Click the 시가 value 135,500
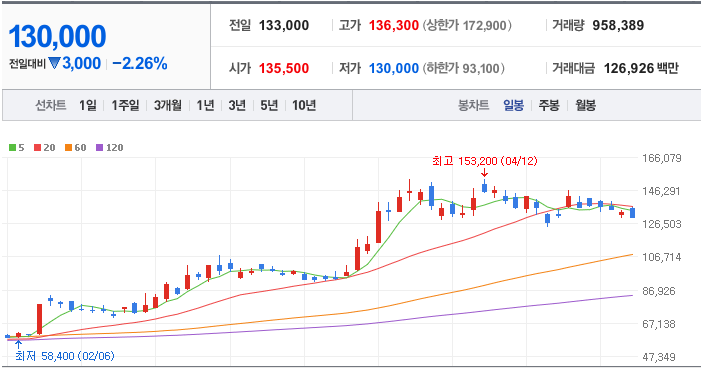Screen dimensions: 701x370 click(x=284, y=68)
